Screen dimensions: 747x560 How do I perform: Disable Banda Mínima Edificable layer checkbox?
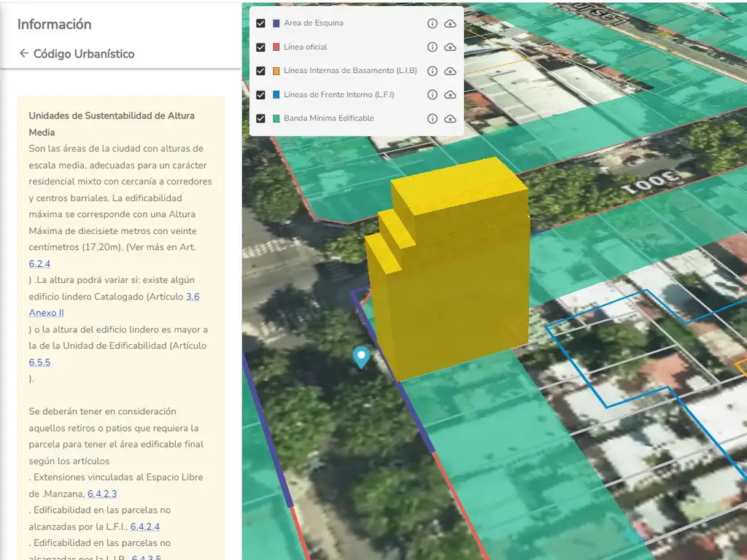pyautogui.click(x=260, y=119)
